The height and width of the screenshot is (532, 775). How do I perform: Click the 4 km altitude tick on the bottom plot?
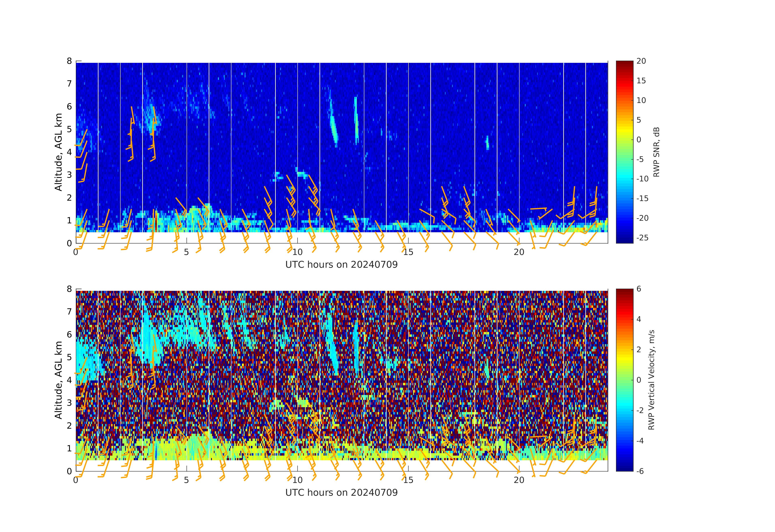pos(69,380)
